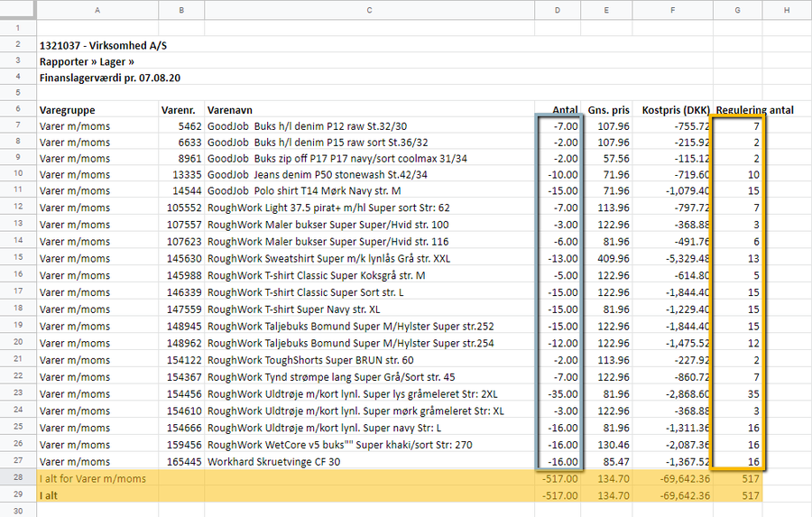Select row 15 header
This screenshot has width=812, height=517.
18,257
